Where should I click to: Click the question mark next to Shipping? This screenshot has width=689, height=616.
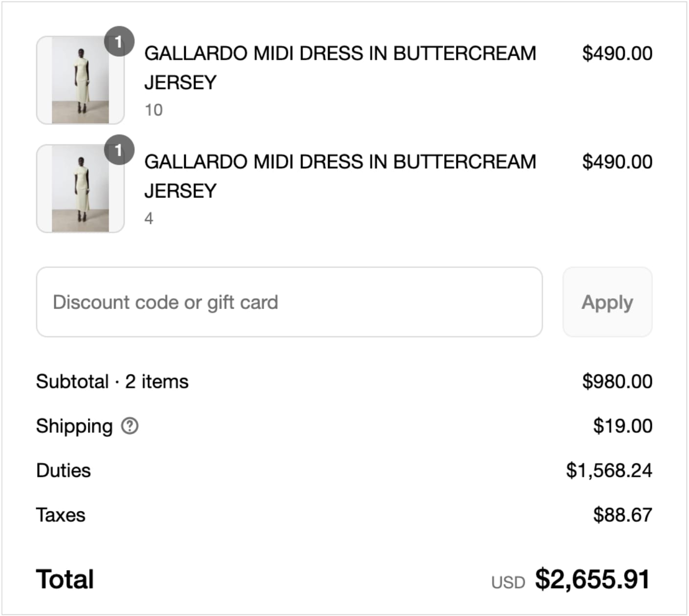[x=129, y=427]
